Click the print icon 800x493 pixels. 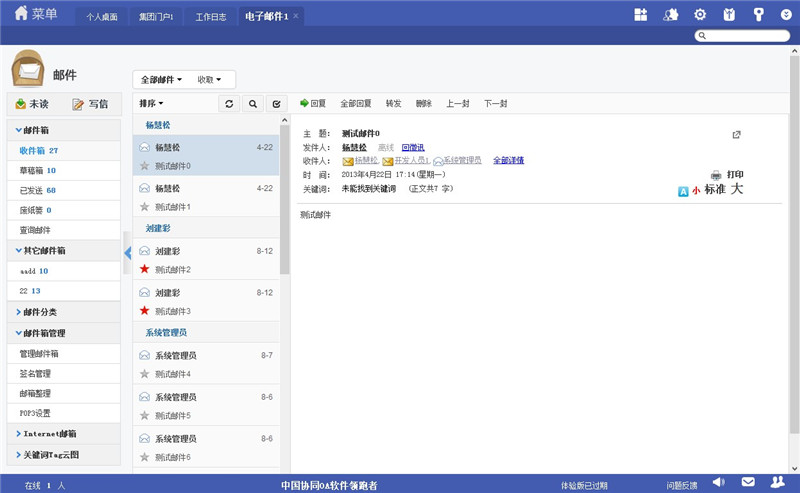click(716, 175)
